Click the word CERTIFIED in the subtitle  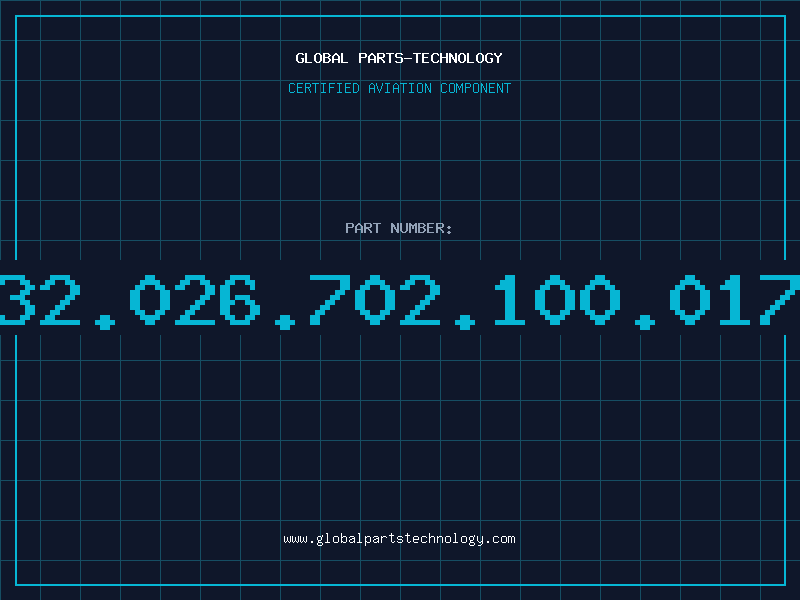point(324,88)
